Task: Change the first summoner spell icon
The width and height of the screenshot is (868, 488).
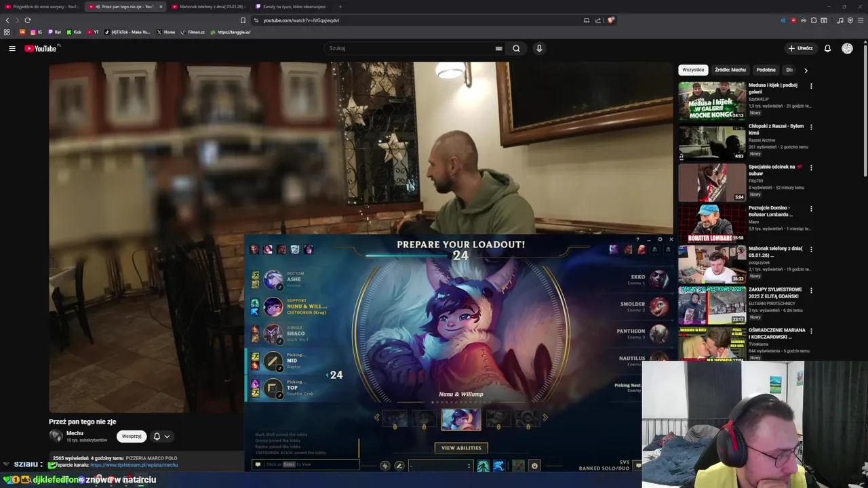Action: tap(483, 466)
